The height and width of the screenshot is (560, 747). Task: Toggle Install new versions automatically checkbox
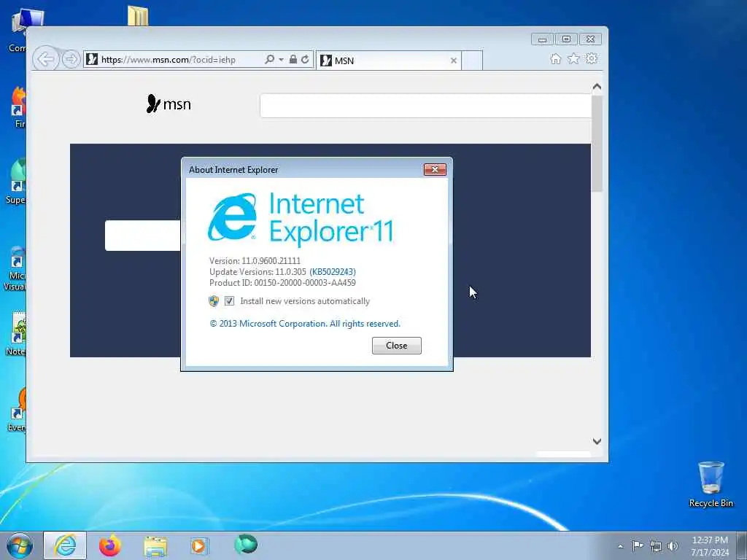[229, 301]
